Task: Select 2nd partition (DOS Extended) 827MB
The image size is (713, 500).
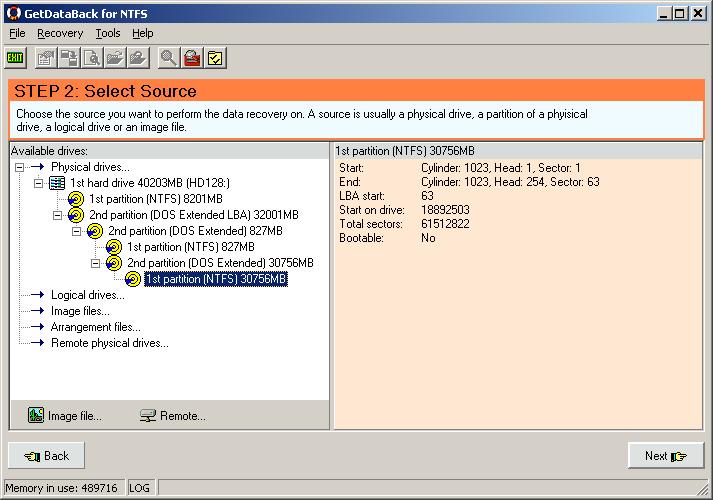Action: click(x=195, y=230)
